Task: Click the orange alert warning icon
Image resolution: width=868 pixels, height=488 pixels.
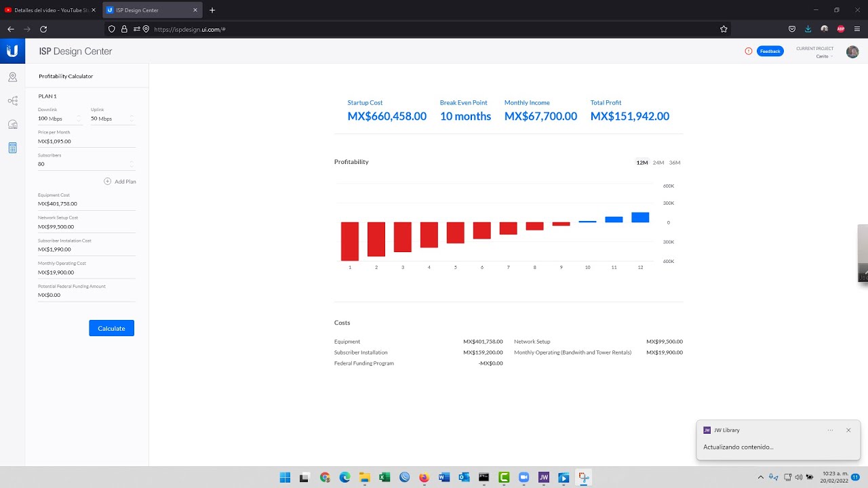Action: [749, 51]
